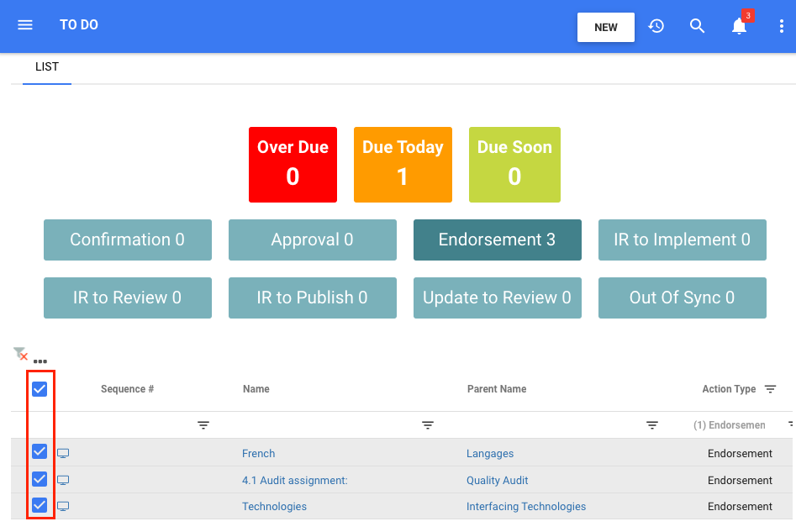The width and height of the screenshot is (796, 532).
Task: Click the orange Due Today tile
Action: 403,165
